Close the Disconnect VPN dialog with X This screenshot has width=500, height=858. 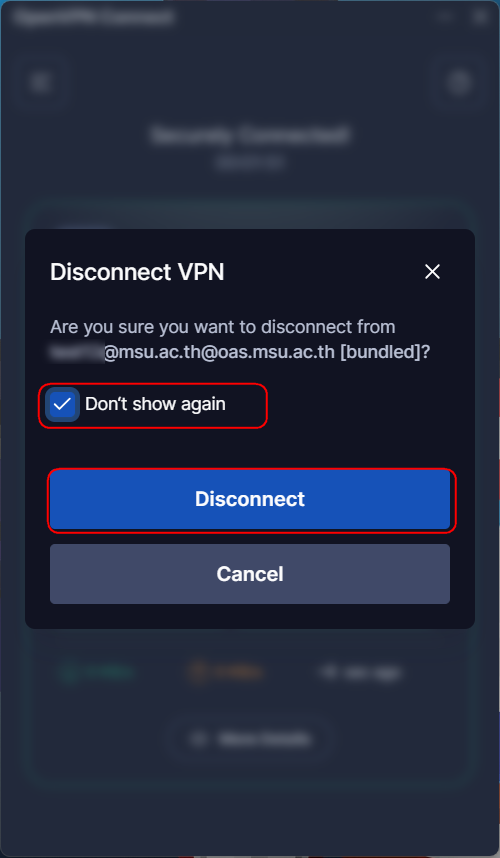click(x=432, y=271)
